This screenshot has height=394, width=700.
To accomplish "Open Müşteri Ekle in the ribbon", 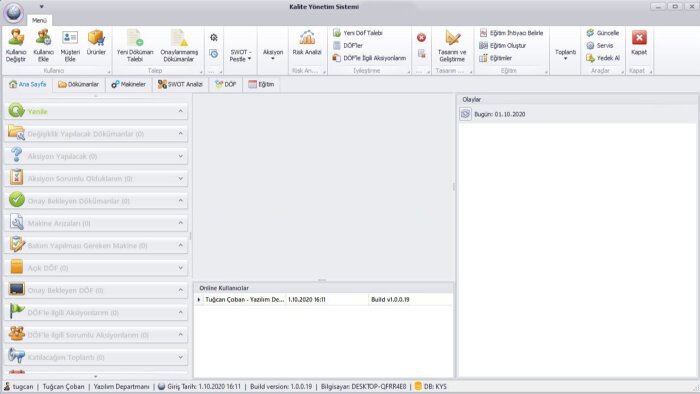I will coord(70,45).
